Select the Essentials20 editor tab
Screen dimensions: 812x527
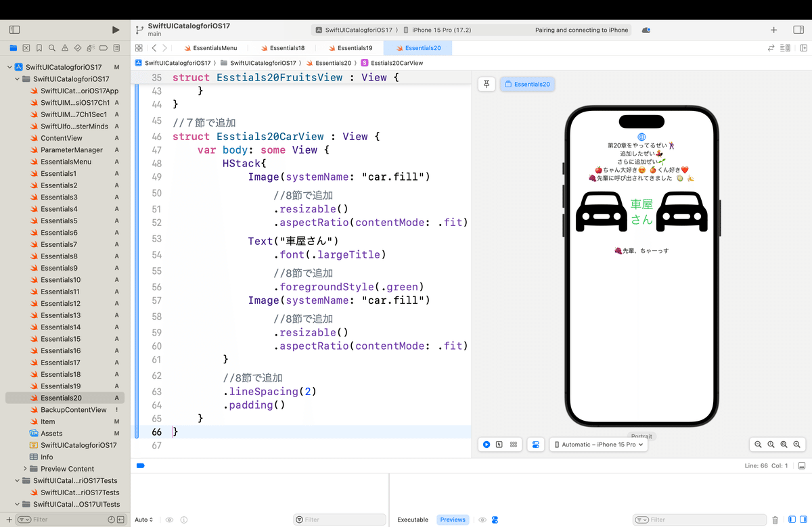pyautogui.click(x=418, y=48)
